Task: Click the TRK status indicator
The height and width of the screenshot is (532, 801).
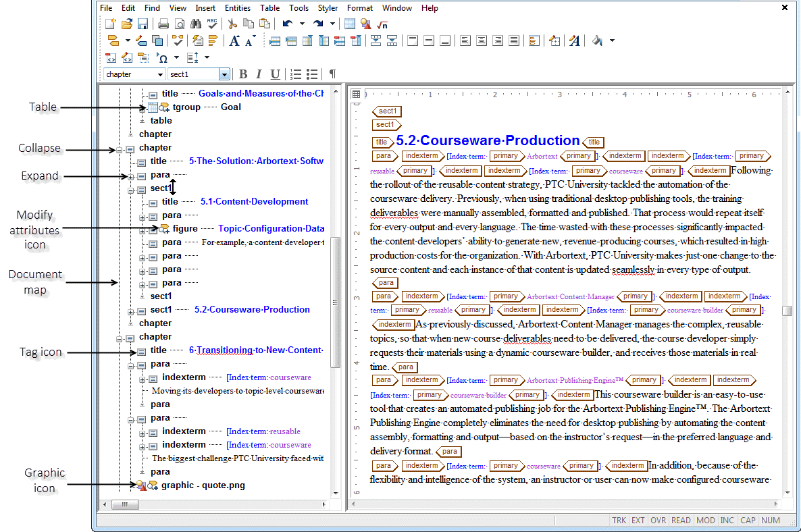Action: [x=619, y=521]
